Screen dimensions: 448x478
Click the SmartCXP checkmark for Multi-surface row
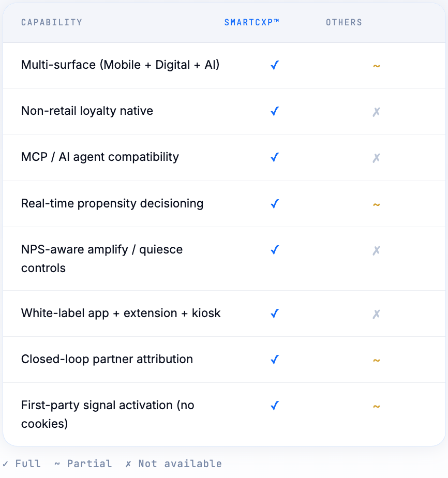pos(275,65)
